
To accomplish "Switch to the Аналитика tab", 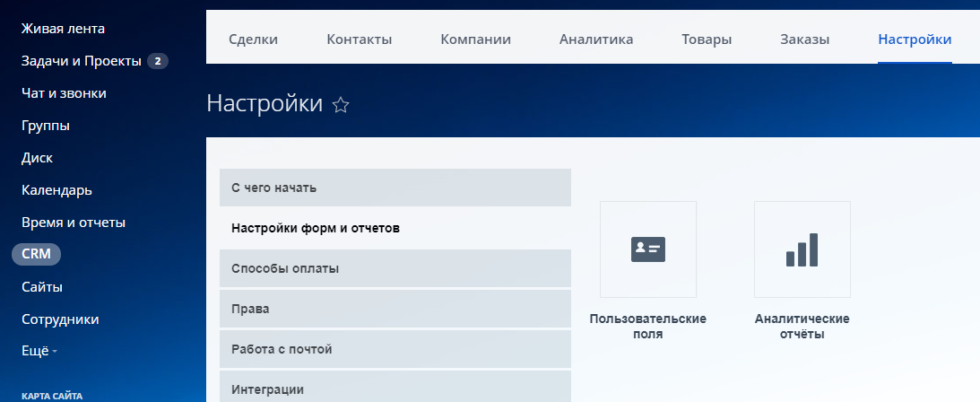I will click(596, 39).
